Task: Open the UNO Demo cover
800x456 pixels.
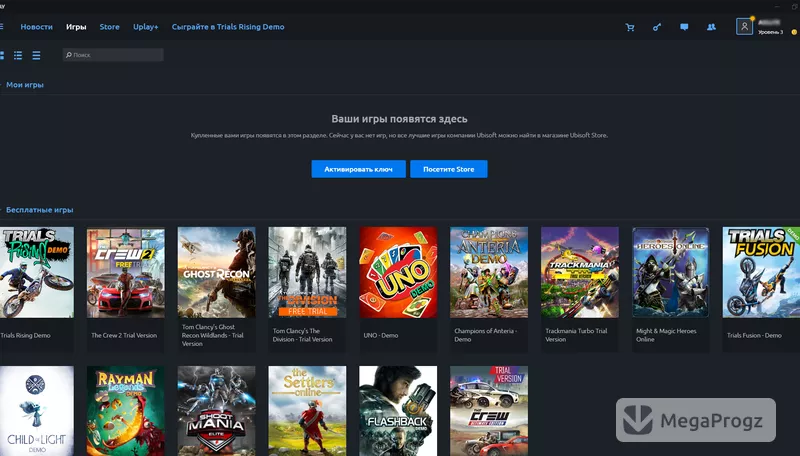Action: click(x=398, y=272)
